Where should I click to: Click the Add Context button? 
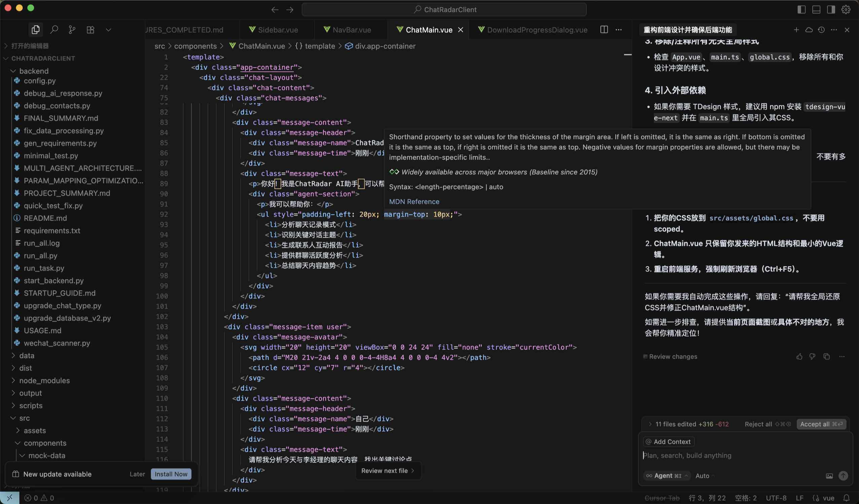point(668,442)
